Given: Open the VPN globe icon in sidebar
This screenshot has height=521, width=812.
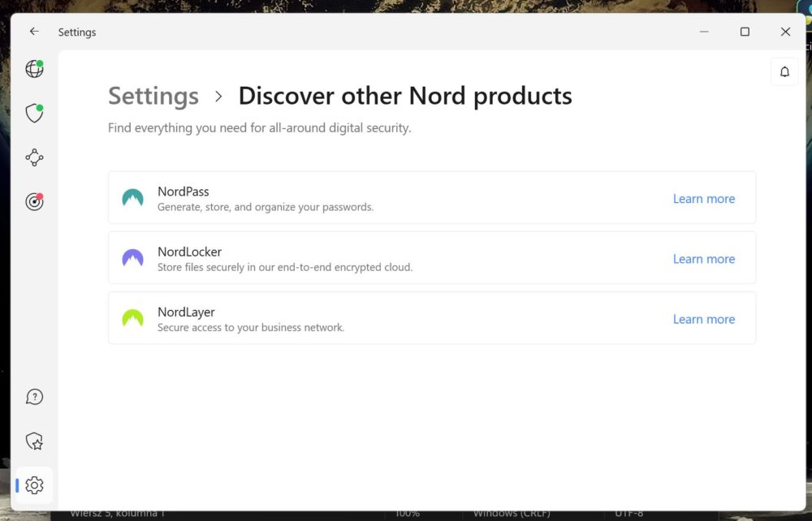Looking at the screenshot, I should [34, 69].
